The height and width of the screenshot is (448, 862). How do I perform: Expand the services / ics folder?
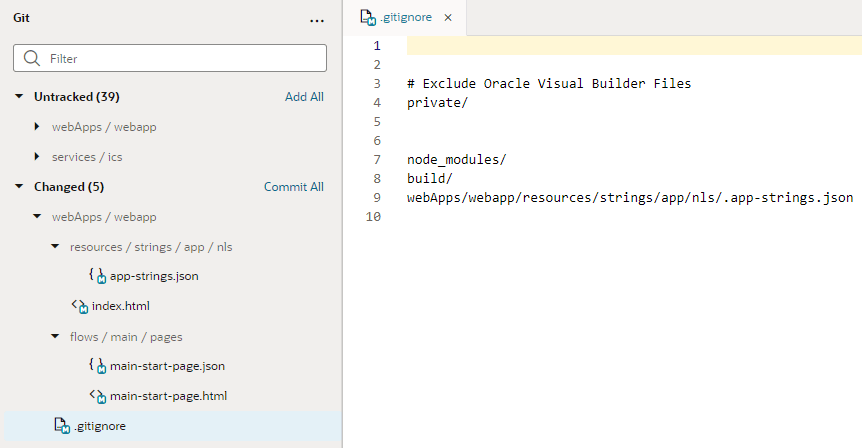tap(37, 157)
